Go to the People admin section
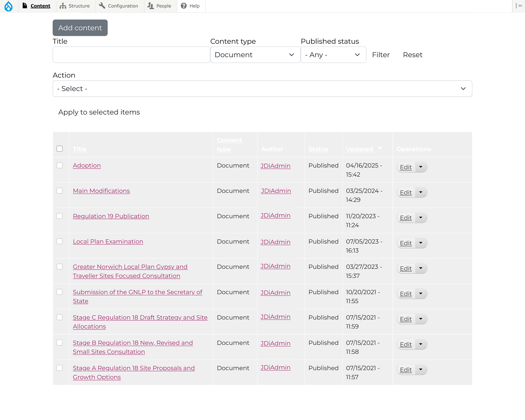The image size is (525, 420). click(159, 6)
